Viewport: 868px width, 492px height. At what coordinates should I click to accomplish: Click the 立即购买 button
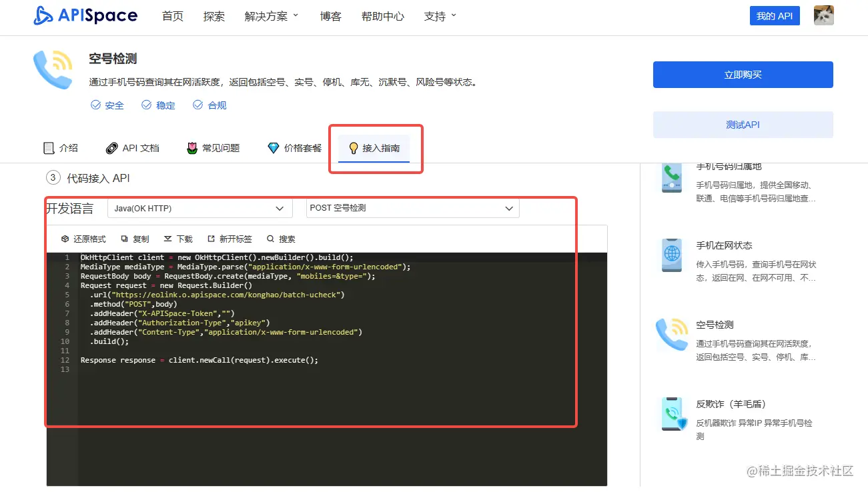click(x=743, y=75)
